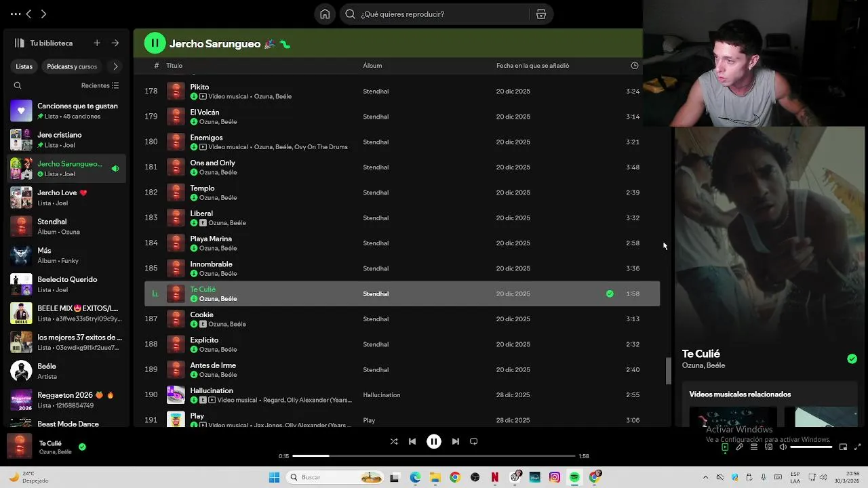868x488 pixels.
Task: Click the Playa Marina cover thumbnail
Action: [x=176, y=243]
